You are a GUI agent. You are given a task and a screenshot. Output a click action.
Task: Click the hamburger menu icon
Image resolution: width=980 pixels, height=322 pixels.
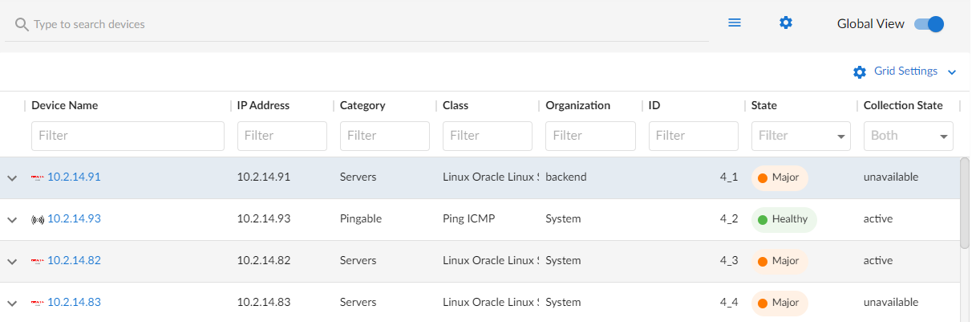pyautogui.click(x=734, y=23)
